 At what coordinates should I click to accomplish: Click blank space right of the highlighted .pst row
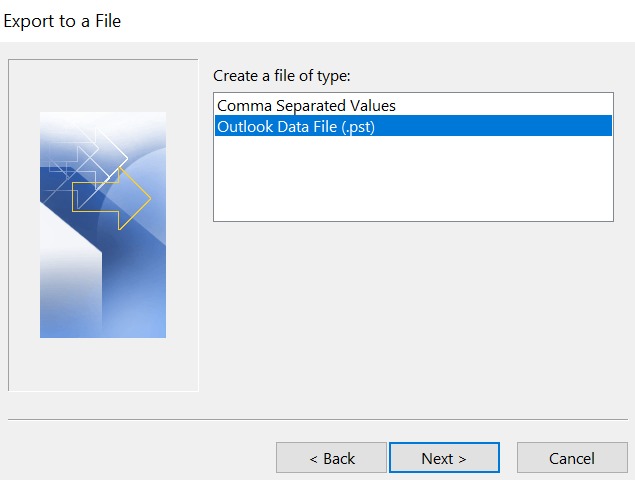[x=493, y=126]
